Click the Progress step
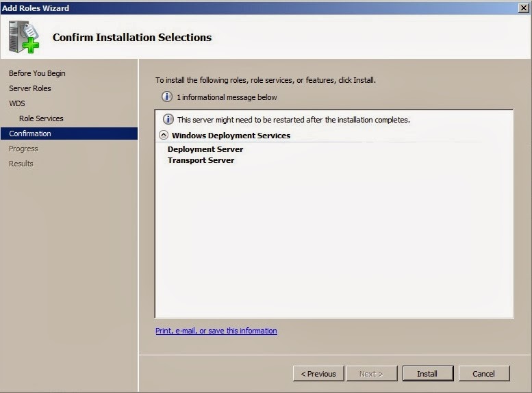Viewport: 532px width, 393px height. [23, 149]
